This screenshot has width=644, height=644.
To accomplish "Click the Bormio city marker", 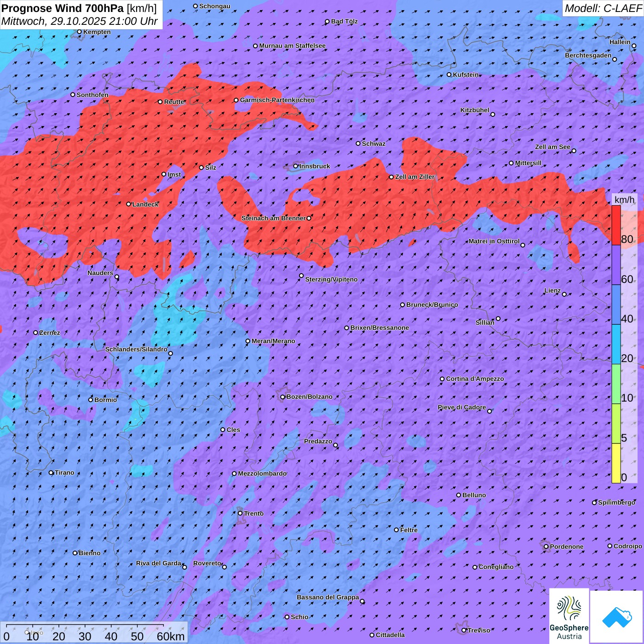I will 91,400.
